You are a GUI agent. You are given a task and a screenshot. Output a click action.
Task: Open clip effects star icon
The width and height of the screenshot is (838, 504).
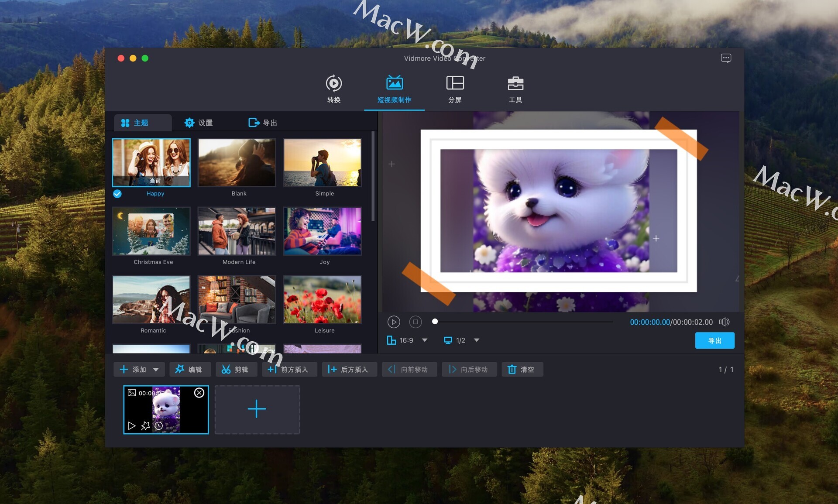click(x=145, y=426)
